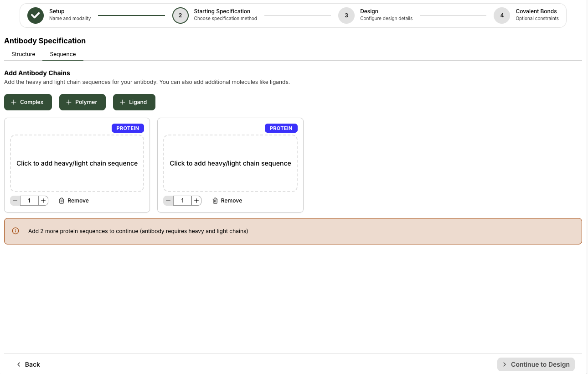Add a Polymer with the plus button
Screen dimensions: 588x374
click(x=82, y=102)
